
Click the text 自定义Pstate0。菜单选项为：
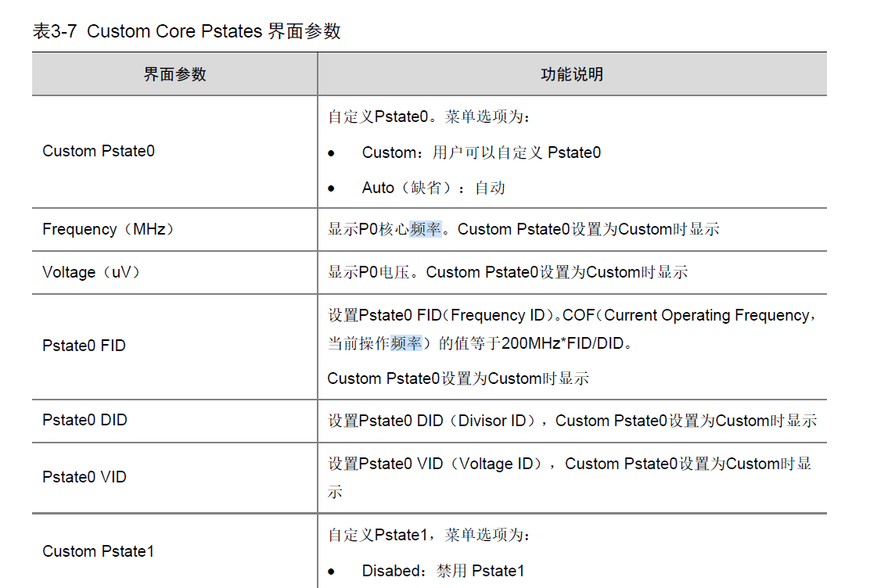coord(429,117)
